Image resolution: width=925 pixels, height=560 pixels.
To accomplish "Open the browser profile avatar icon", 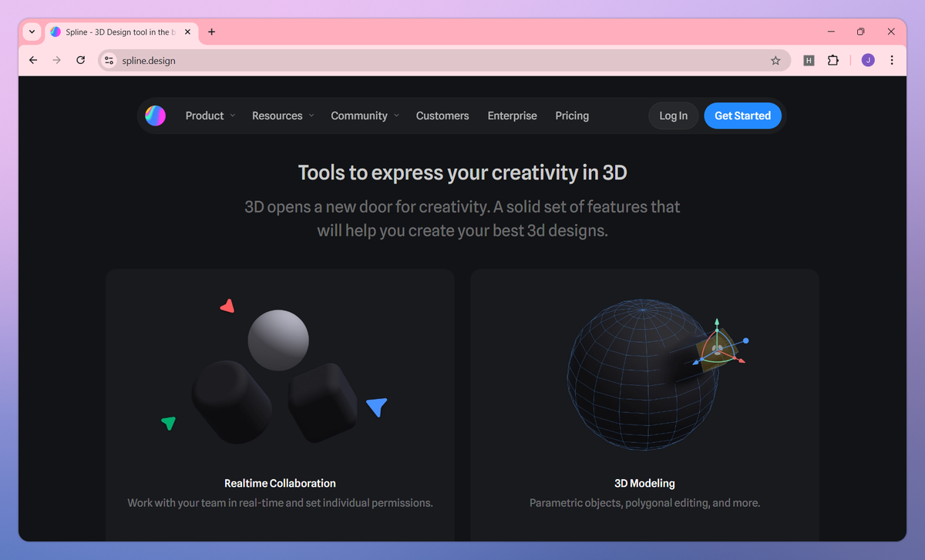I will pyautogui.click(x=867, y=59).
